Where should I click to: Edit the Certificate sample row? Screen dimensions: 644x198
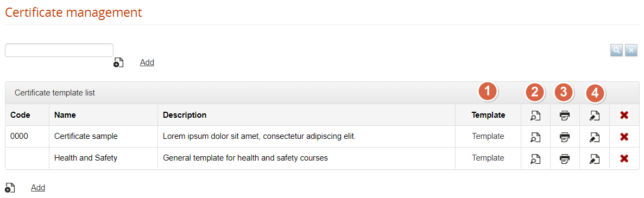click(594, 137)
